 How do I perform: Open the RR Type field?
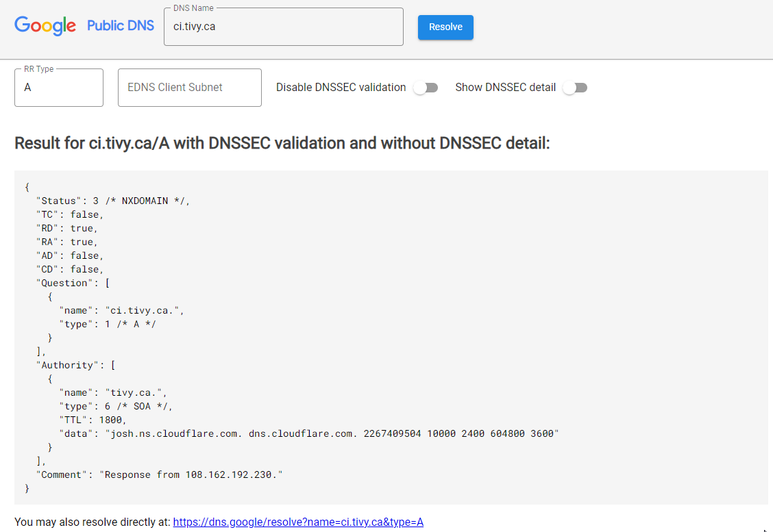pyautogui.click(x=59, y=87)
